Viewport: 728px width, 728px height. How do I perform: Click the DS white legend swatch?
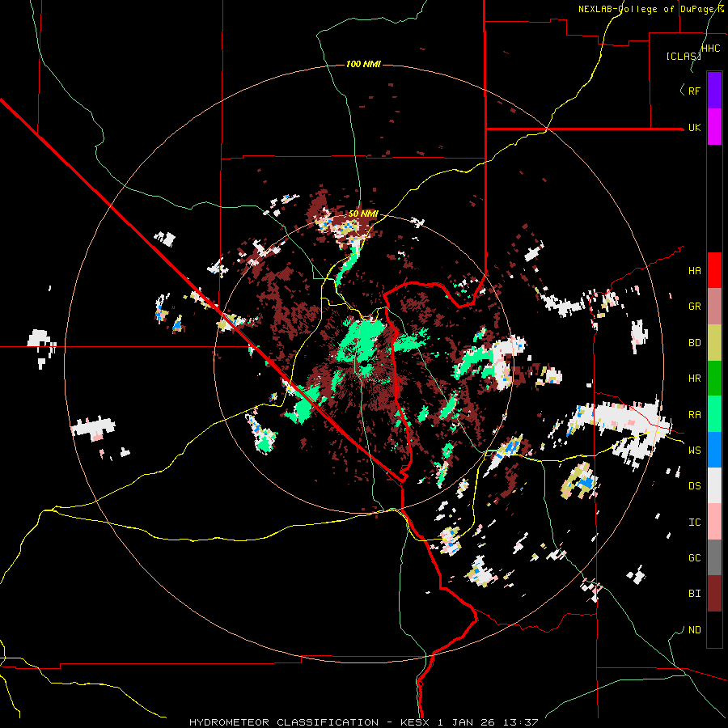coord(714,485)
